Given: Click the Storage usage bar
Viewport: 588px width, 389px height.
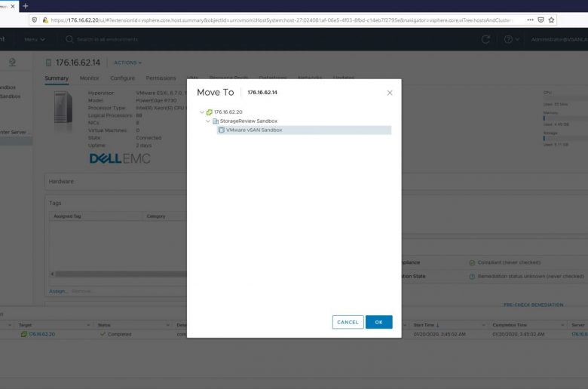Looking at the screenshot, I should [565, 138].
